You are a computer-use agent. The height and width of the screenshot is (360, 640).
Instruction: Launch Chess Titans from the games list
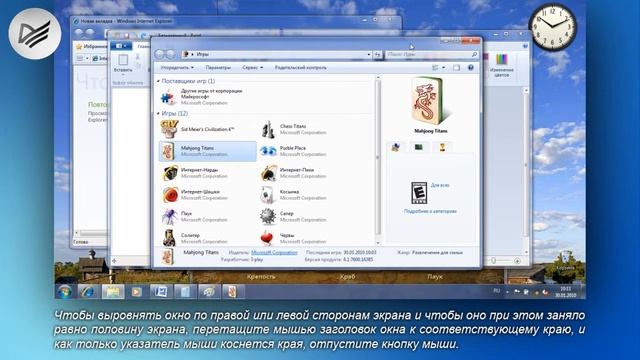pyautogui.click(x=268, y=129)
